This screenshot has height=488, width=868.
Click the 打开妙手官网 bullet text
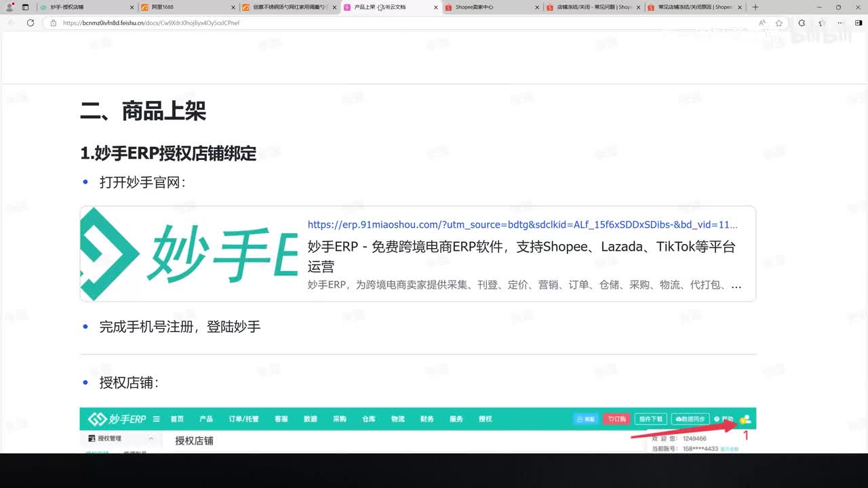click(x=142, y=182)
